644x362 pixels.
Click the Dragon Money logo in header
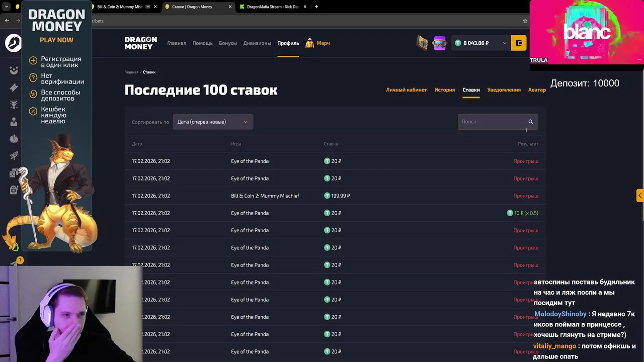point(141,43)
